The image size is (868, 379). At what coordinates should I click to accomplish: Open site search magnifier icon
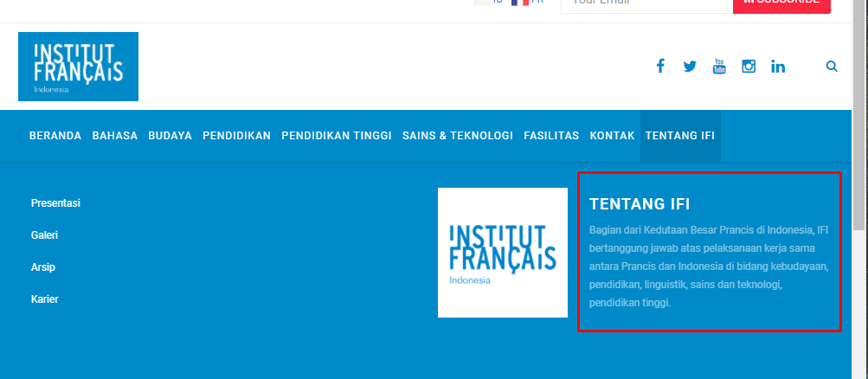tap(832, 67)
